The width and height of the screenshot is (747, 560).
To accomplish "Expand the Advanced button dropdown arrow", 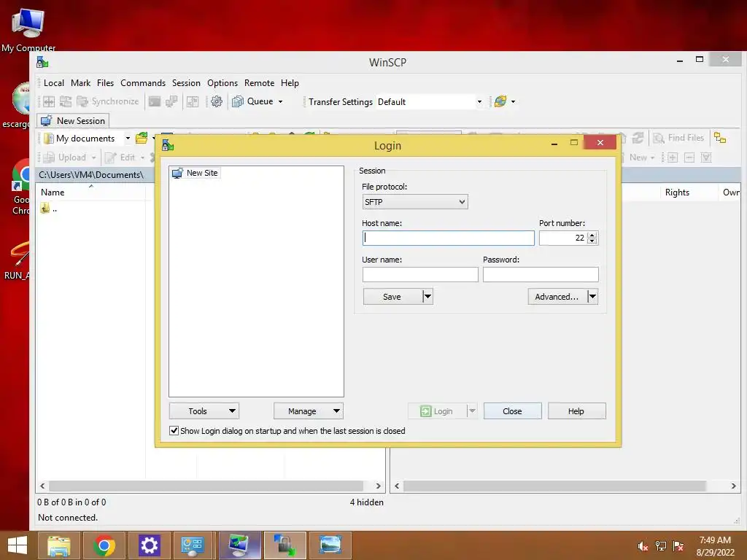I will (x=592, y=297).
